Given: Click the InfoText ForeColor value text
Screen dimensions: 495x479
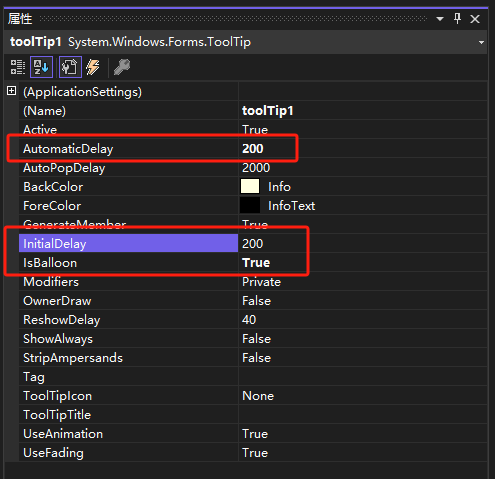Looking at the screenshot, I should pyautogui.click(x=291, y=206).
